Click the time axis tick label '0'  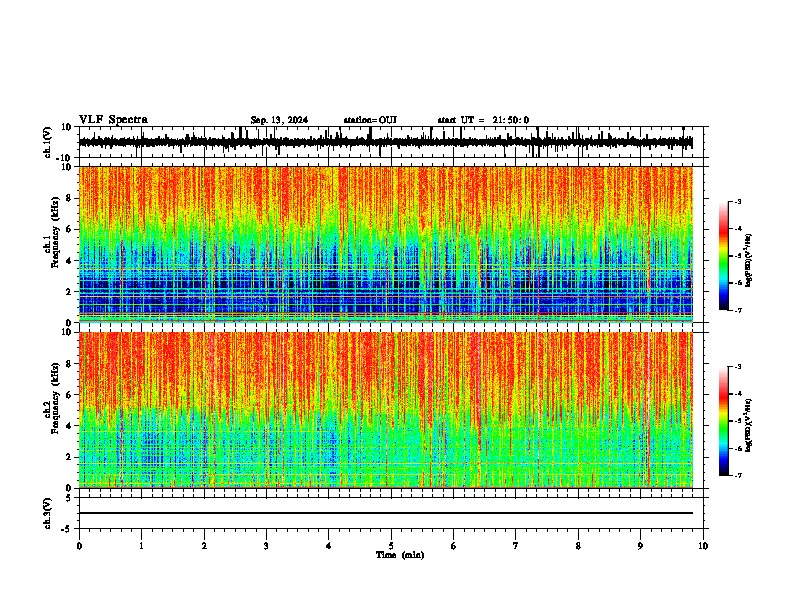coord(79,546)
